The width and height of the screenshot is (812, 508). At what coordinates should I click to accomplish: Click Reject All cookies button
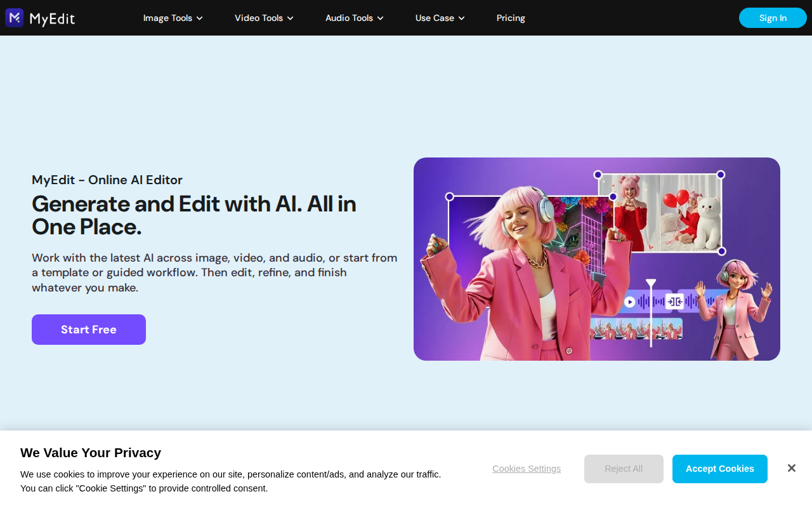[624, 469]
